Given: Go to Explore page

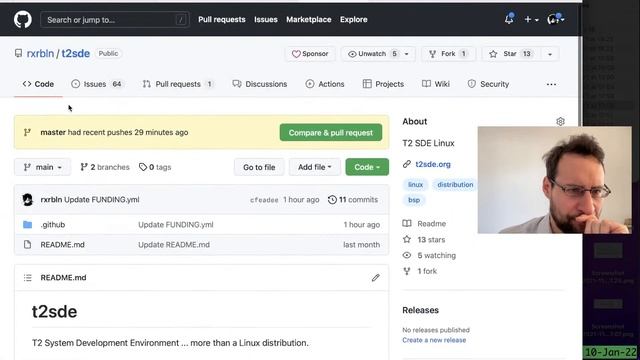Looking at the screenshot, I should pos(353,20).
